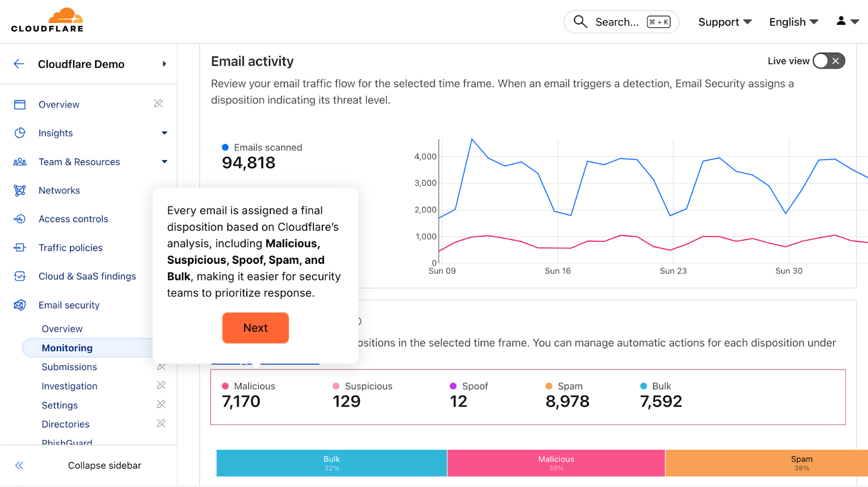Viewport: 868px width, 487px height.
Task: Open the user account icon menu
Action: pyautogui.click(x=847, y=21)
